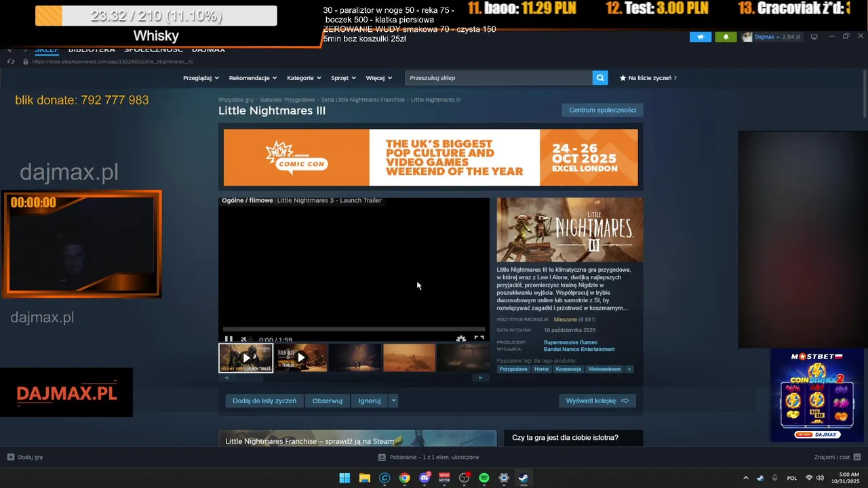Image resolution: width=868 pixels, height=488 pixels.
Task: Expand the Rekomendacje menu
Action: pos(252,78)
